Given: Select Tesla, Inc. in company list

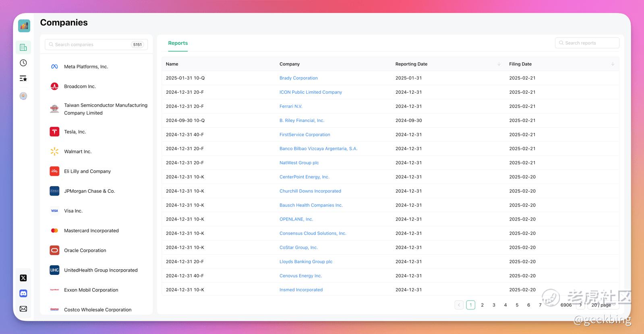Looking at the screenshot, I should pyautogui.click(x=75, y=132).
